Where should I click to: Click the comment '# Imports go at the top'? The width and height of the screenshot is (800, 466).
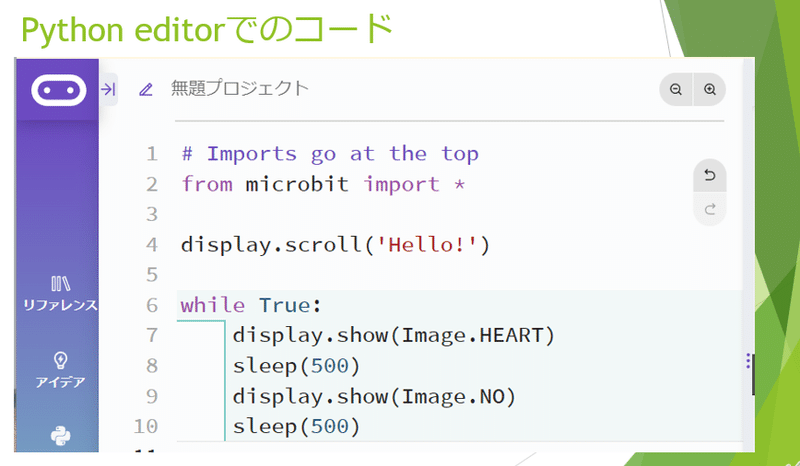pyautogui.click(x=330, y=154)
